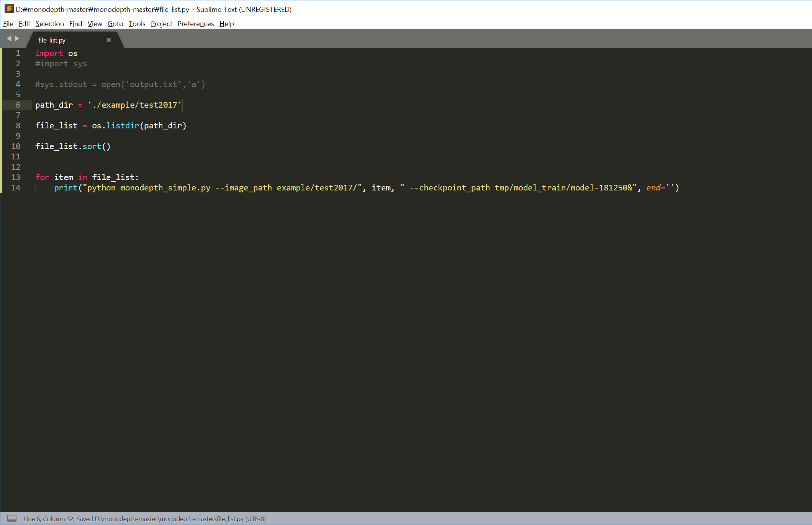Open the Selection menu

49,24
